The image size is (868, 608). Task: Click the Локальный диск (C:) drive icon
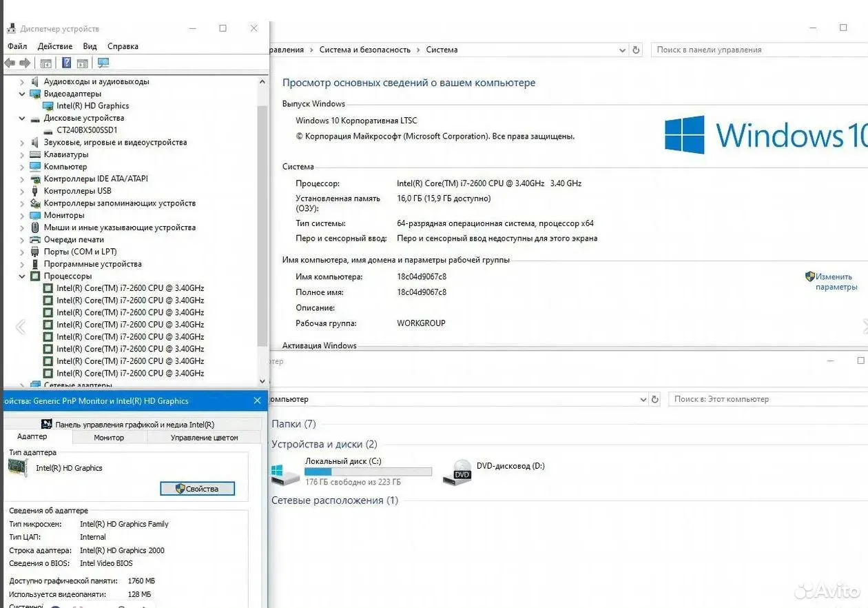[x=285, y=474]
